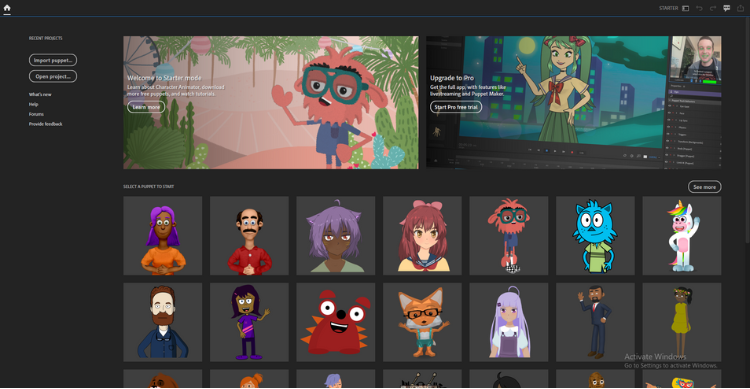This screenshot has width=750, height=389.
Task: Click Learn more on Starter banner
Action: point(146,107)
